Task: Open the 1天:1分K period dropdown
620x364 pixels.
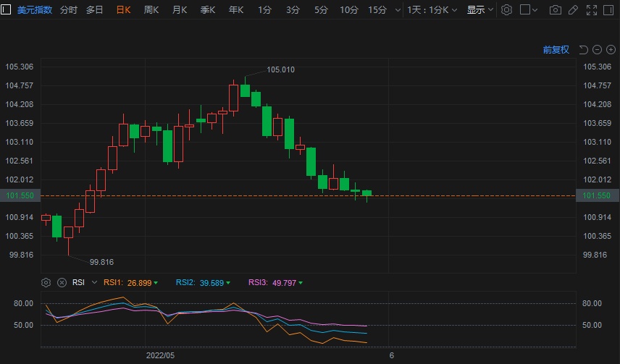Action: (432, 10)
